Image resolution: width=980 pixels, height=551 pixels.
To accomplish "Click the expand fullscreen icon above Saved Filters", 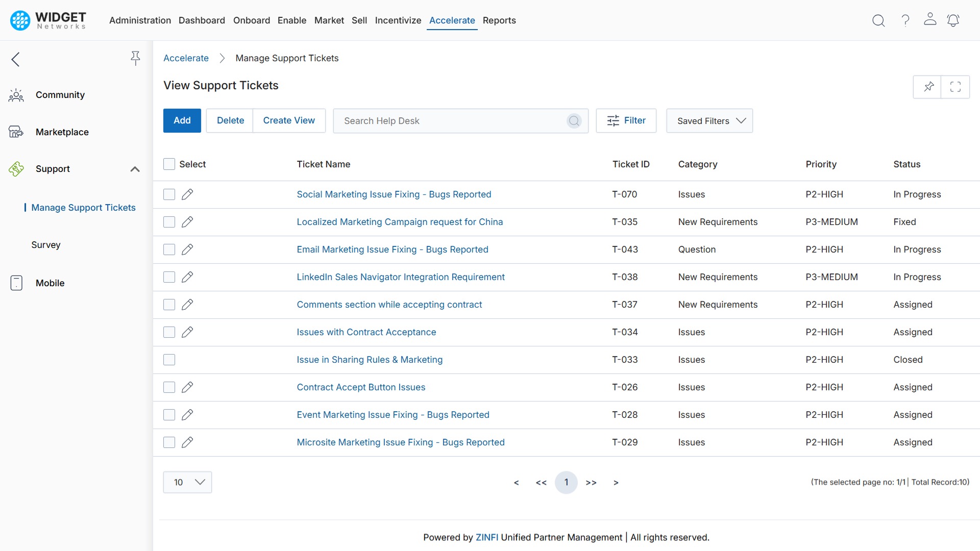I will (955, 87).
